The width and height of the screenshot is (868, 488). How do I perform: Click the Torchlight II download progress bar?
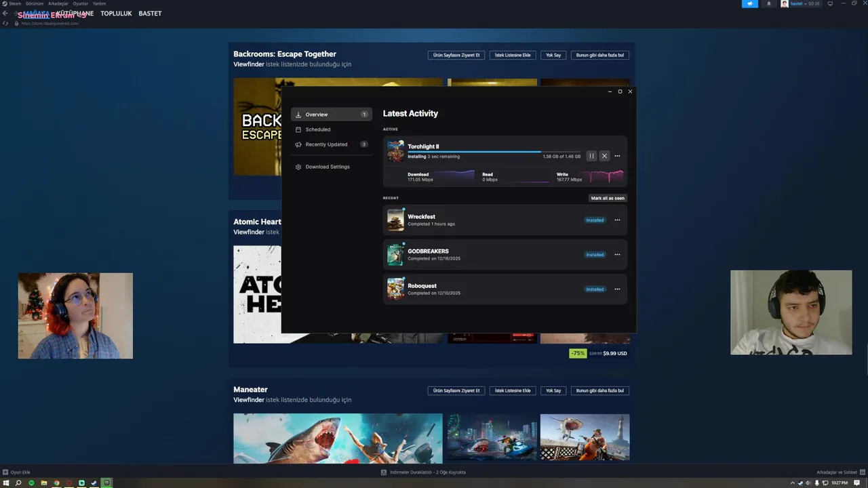pos(494,152)
